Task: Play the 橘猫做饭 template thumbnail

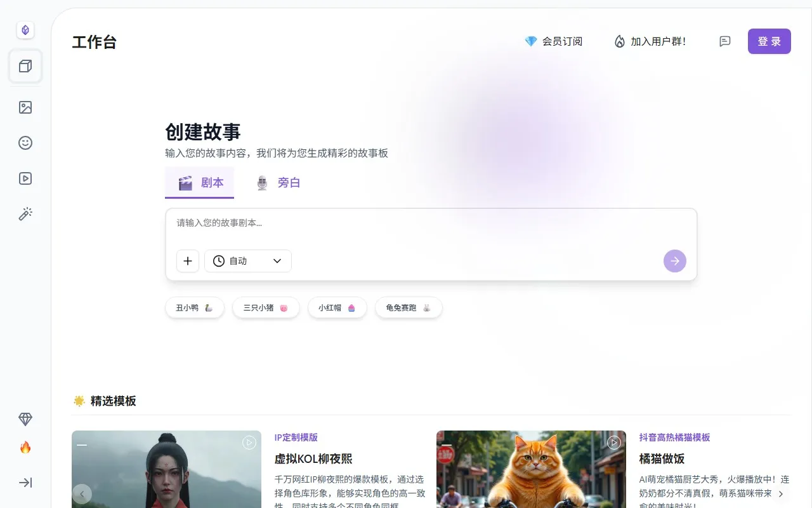Action: pyautogui.click(x=613, y=443)
